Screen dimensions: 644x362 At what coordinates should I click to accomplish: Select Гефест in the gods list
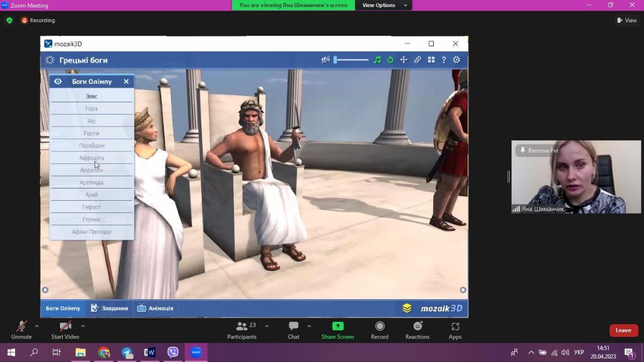pyautogui.click(x=92, y=207)
